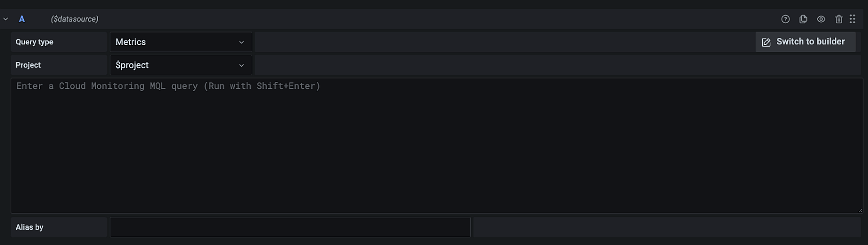Click the drag handle dots icon
This screenshot has height=245, width=868.
click(852, 19)
